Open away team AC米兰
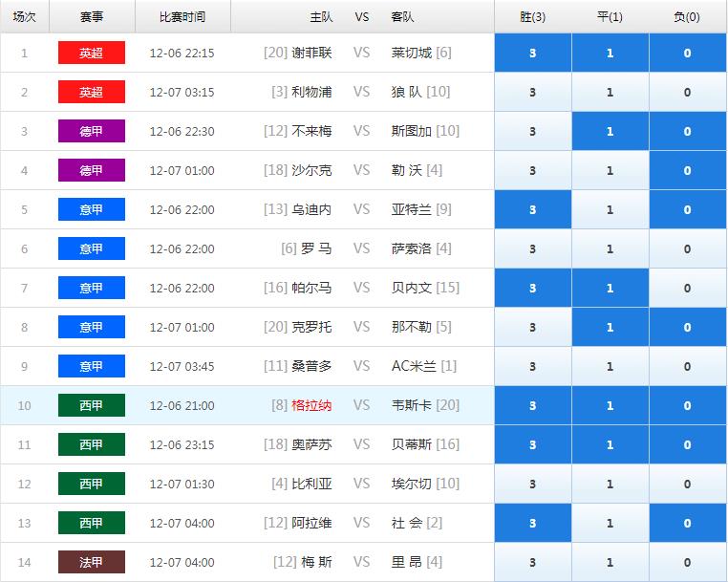Image resolution: width=728 pixels, height=582 pixels. [414, 366]
